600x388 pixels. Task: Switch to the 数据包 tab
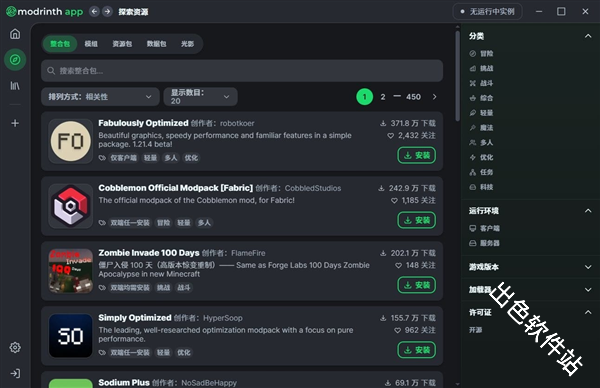tap(157, 44)
